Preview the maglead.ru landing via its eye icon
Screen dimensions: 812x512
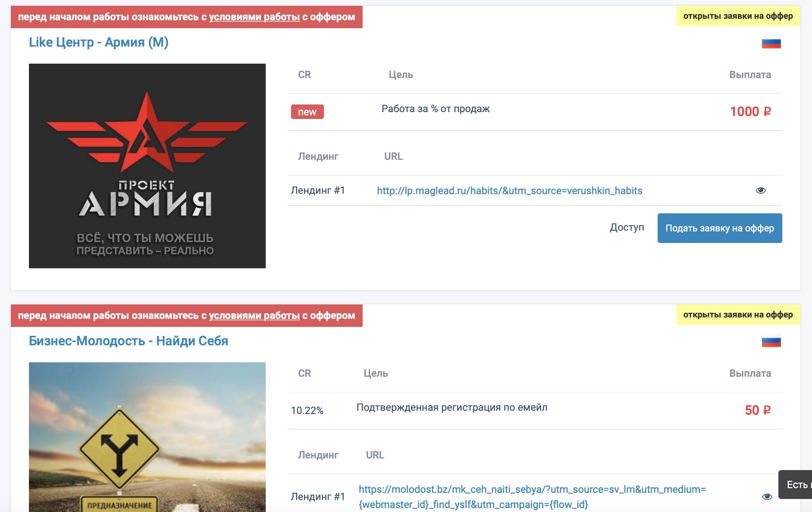tap(761, 191)
